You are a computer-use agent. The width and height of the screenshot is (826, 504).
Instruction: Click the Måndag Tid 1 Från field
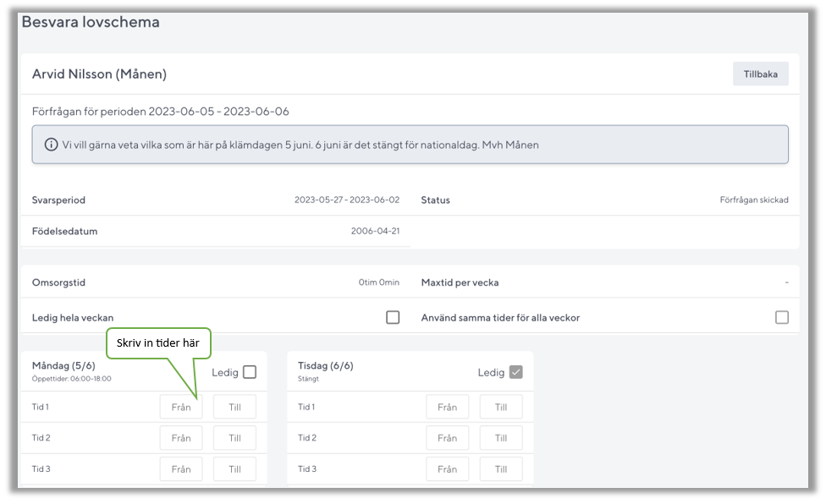(x=181, y=407)
